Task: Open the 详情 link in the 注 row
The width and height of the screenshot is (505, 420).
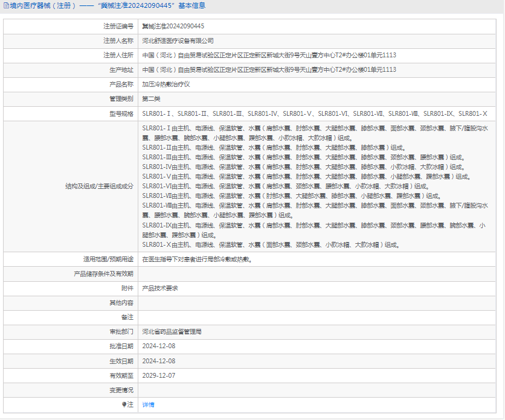Action: 148,404
